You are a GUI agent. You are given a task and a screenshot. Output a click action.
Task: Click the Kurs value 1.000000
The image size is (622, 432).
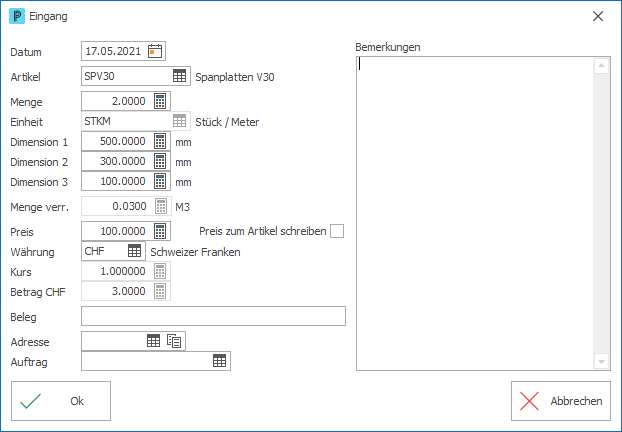pos(123,271)
